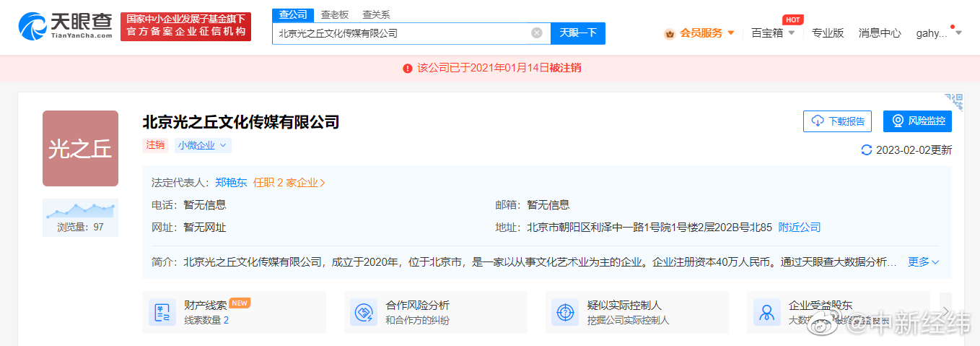Open the 会员服务 dropdown

(699, 33)
